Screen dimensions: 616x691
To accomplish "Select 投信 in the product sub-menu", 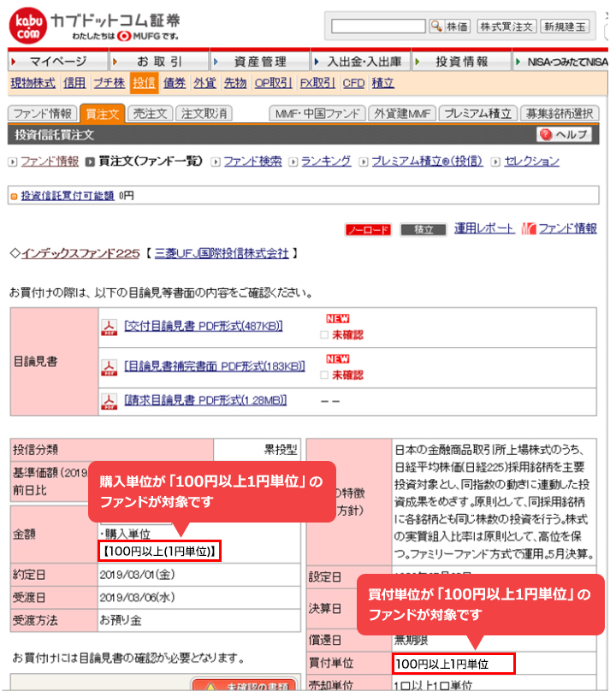I will 144,83.
